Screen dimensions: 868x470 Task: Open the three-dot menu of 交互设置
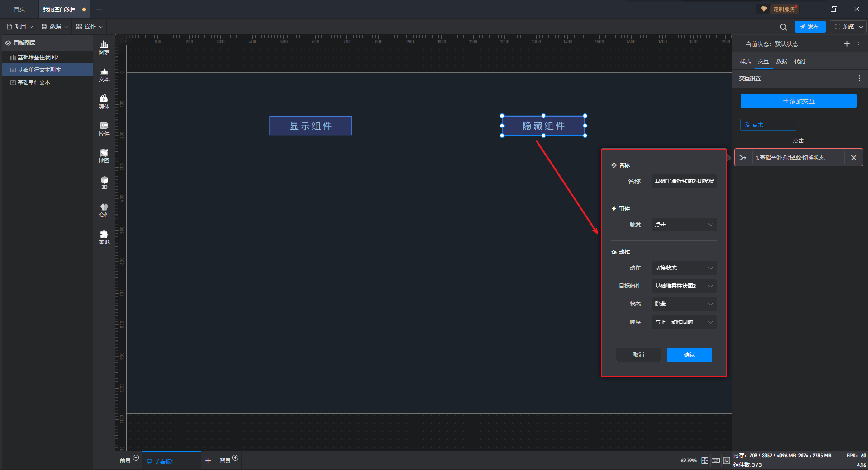click(859, 78)
